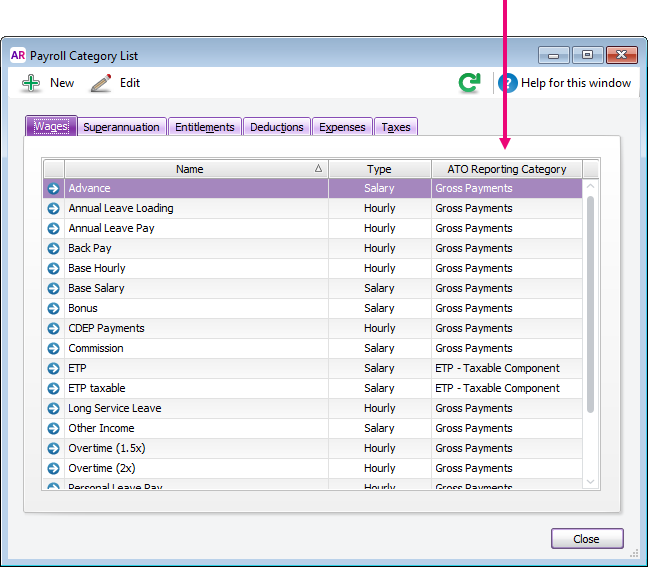
Task: Switch to the Entitlements tab
Action: pyautogui.click(x=204, y=127)
